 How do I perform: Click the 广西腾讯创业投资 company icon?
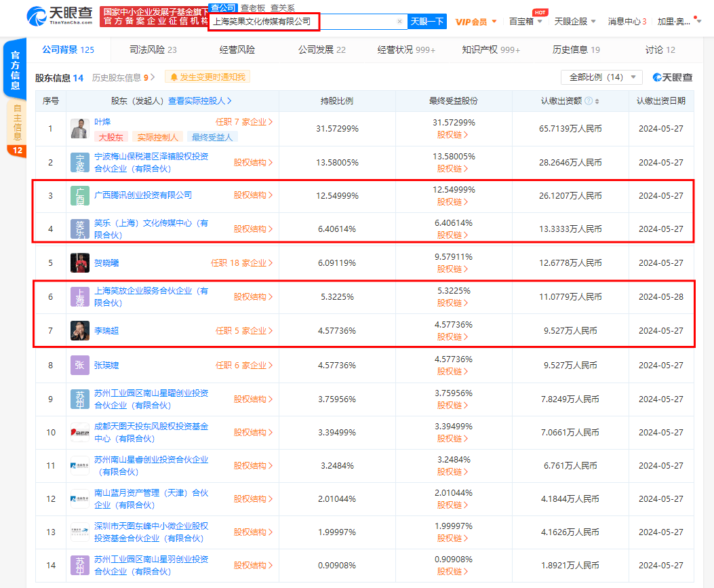click(80, 196)
